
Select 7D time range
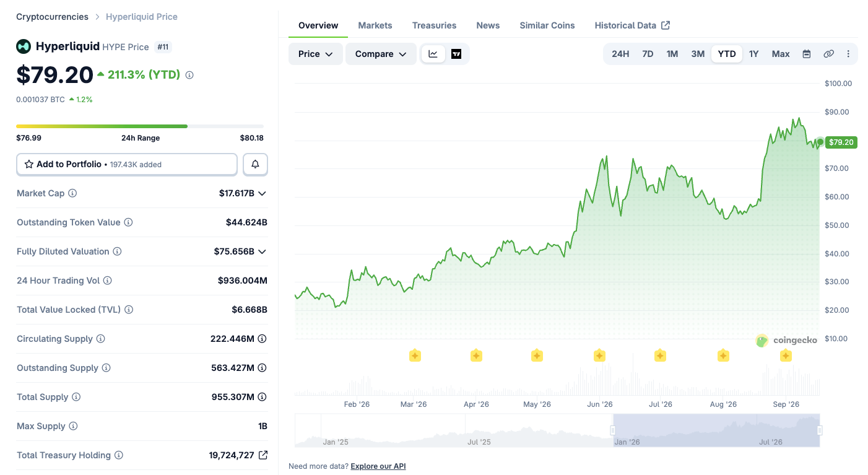click(648, 54)
